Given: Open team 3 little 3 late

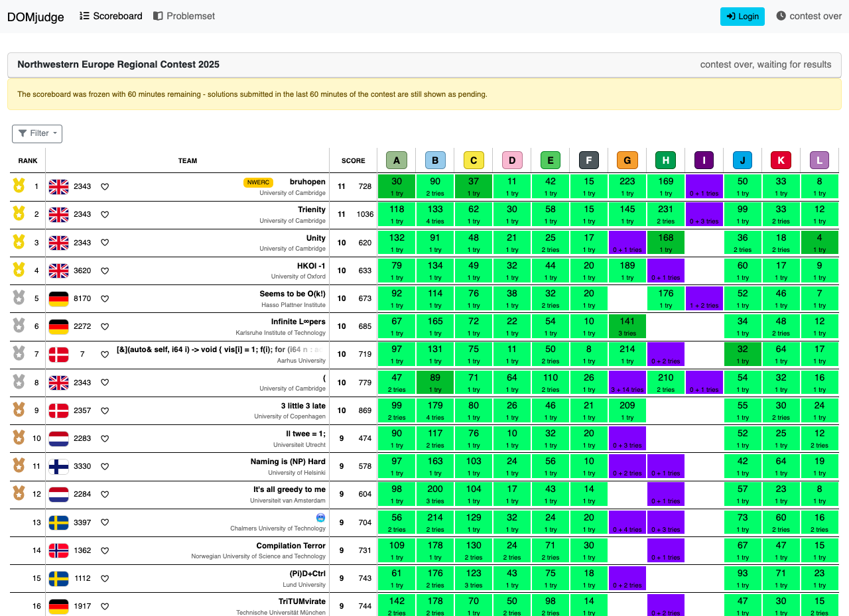Looking at the screenshot, I should [303, 406].
